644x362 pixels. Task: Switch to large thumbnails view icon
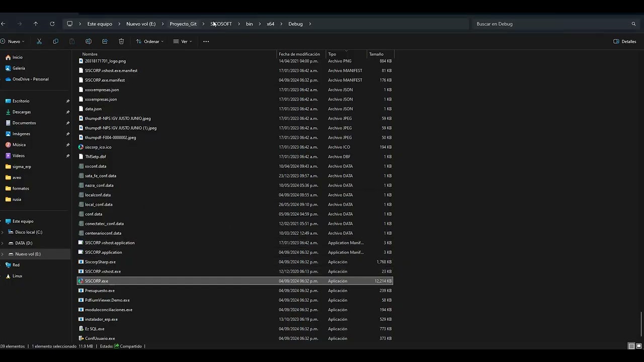click(x=639, y=346)
